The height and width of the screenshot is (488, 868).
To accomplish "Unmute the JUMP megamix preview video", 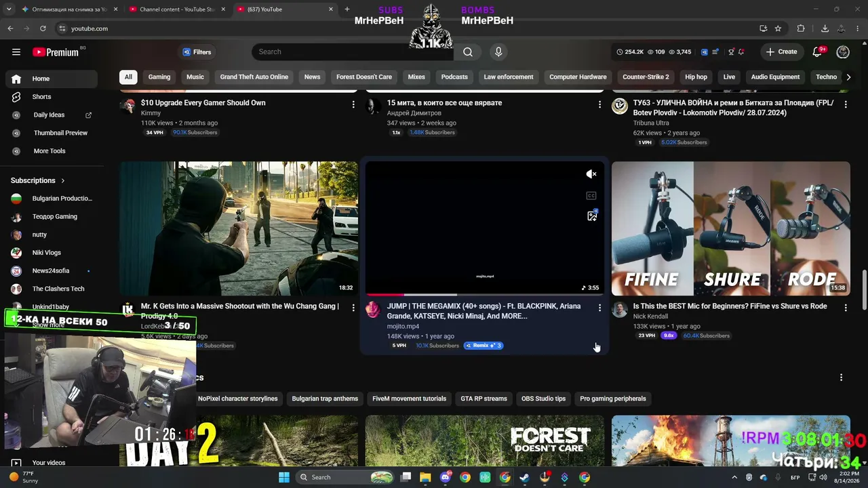I will pyautogui.click(x=591, y=174).
